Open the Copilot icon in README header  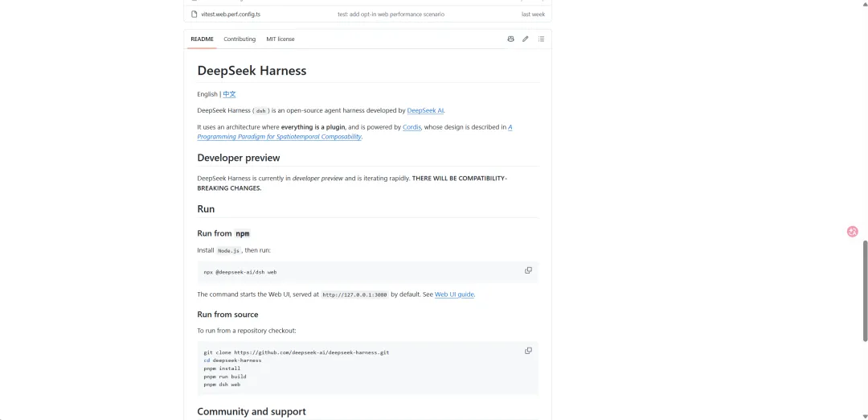tap(510, 39)
